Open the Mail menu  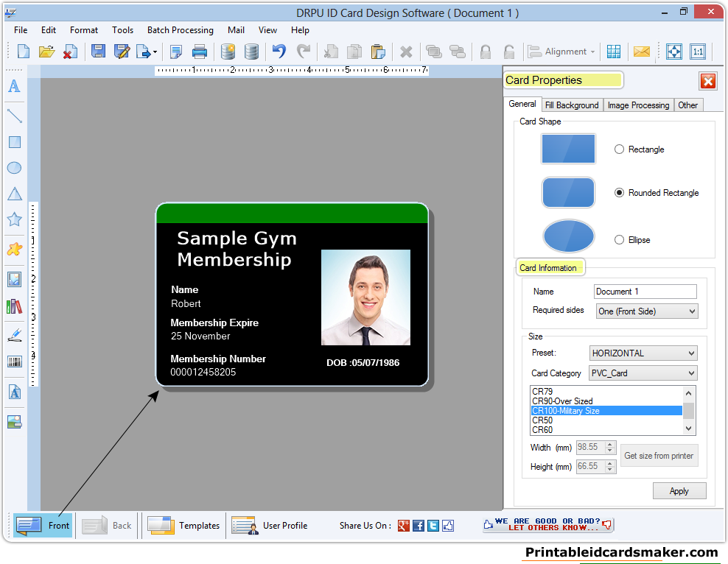click(236, 30)
